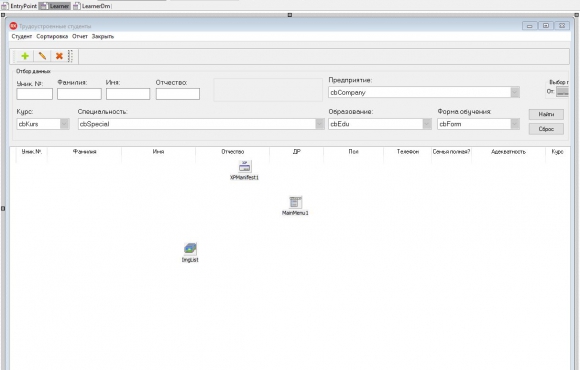Expand the cbCompany dropdown
Image resolution: width=580 pixels, height=370 pixels.
515,92
